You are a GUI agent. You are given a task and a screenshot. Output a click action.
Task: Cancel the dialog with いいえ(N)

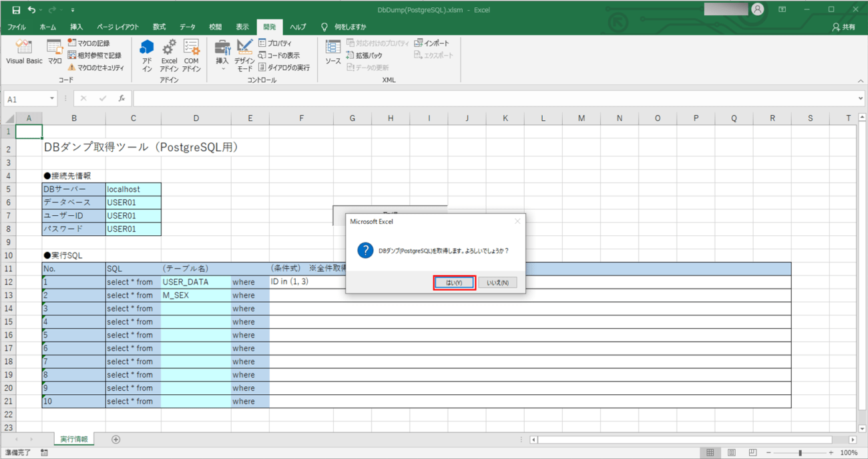click(x=497, y=283)
